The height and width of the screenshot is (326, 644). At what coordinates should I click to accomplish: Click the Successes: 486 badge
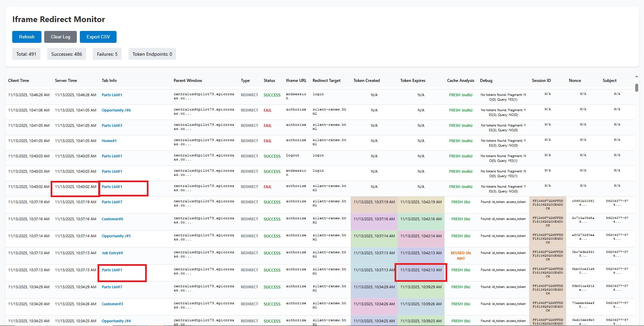tap(67, 54)
